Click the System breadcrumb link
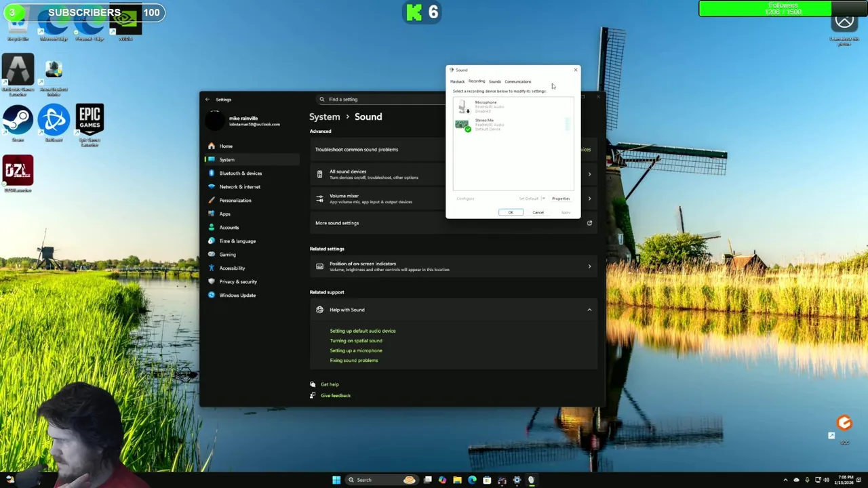 point(325,117)
